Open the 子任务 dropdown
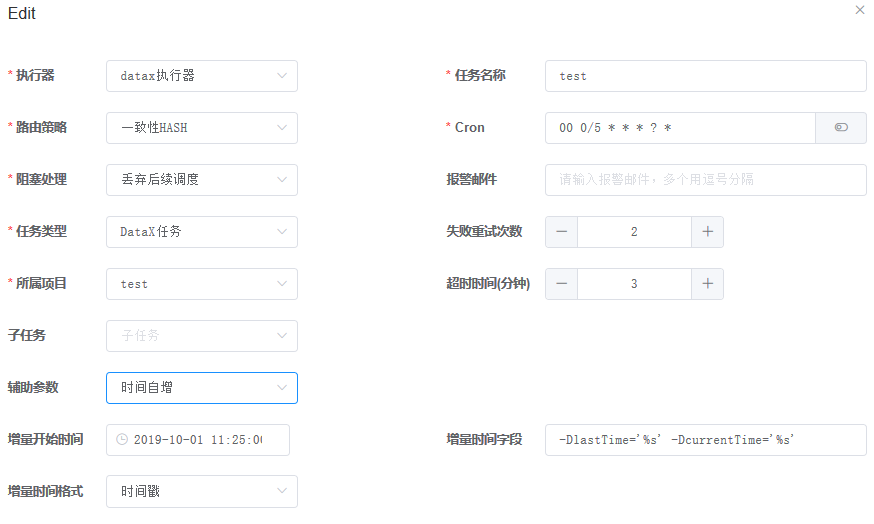This screenshot has width=874, height=524. coord(202,336)
